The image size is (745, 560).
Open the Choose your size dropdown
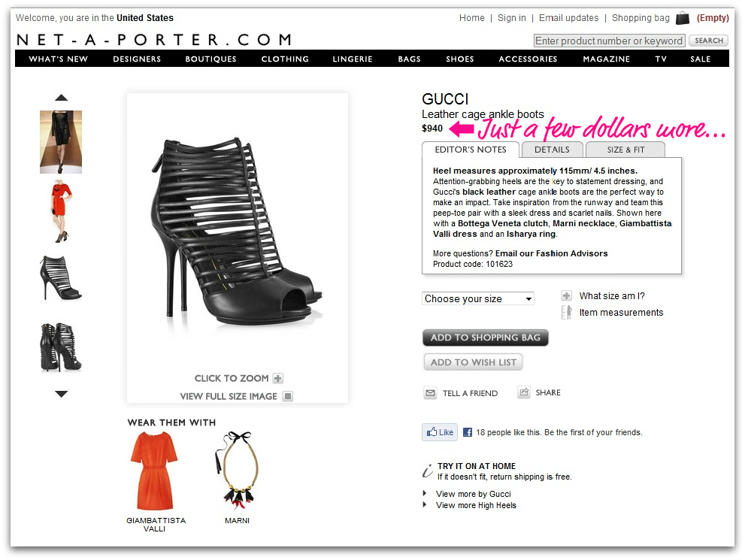pyautogui.click(x=478, y=298)
